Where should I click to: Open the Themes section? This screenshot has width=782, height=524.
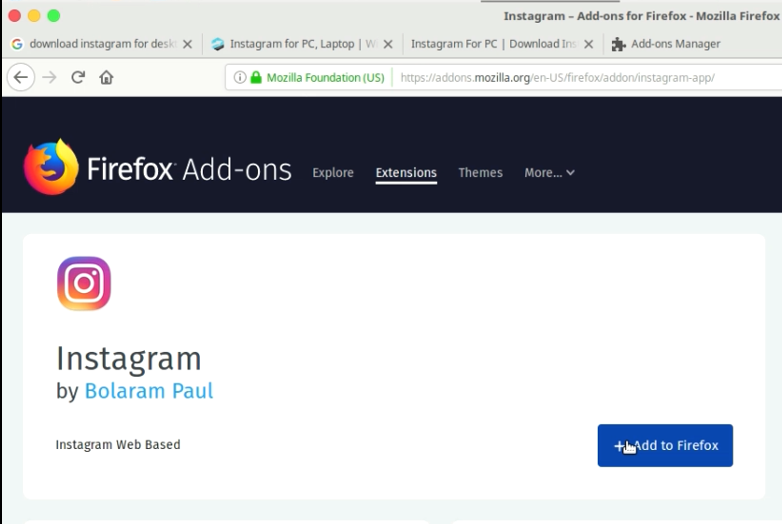[x=480, y=173]
